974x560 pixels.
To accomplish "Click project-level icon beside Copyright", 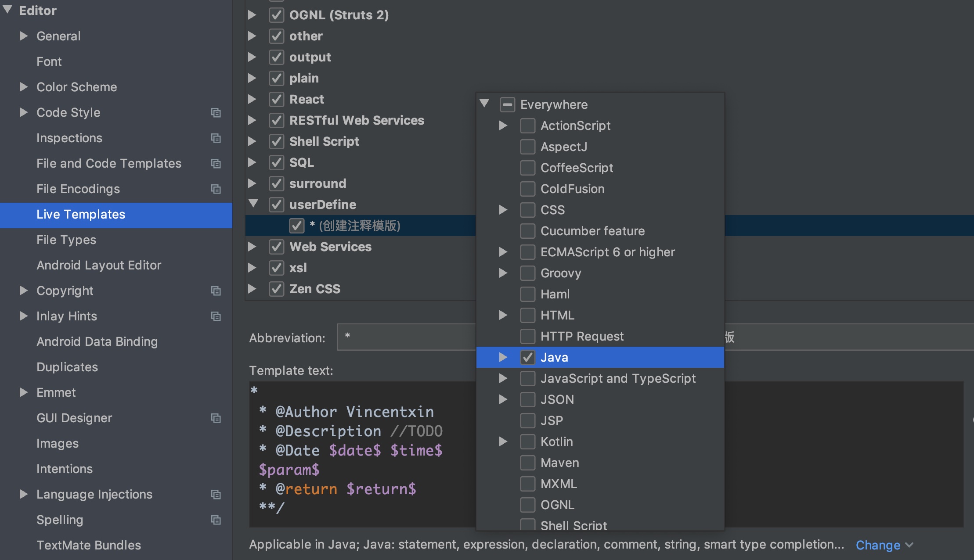I will tap(216, 291).
